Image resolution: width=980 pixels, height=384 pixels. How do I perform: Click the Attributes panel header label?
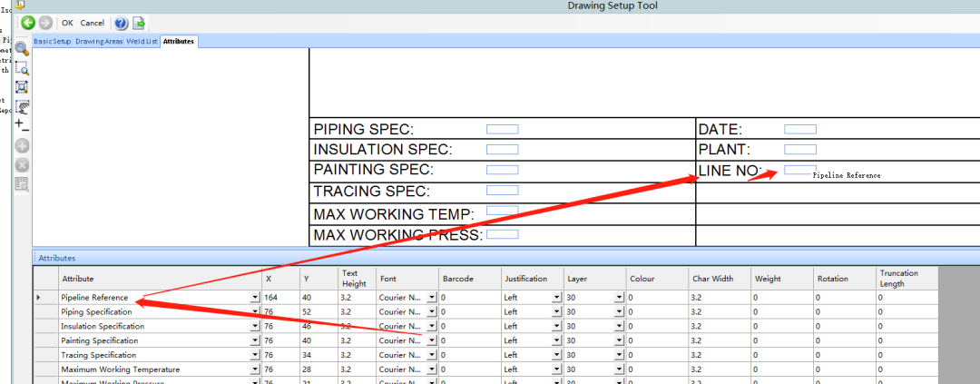click(56, 258)
